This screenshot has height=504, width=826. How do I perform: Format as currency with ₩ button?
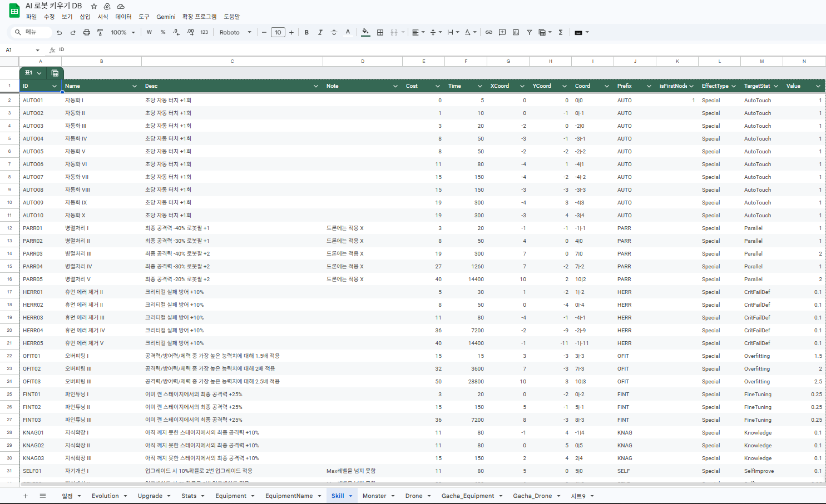coord(149,32)
